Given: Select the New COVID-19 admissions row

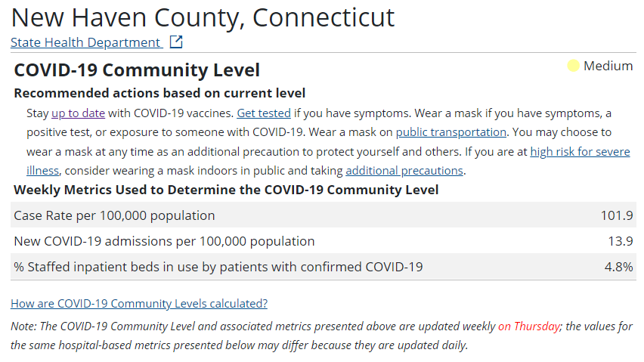Looking at the screenshot, I should pos(324,241).
